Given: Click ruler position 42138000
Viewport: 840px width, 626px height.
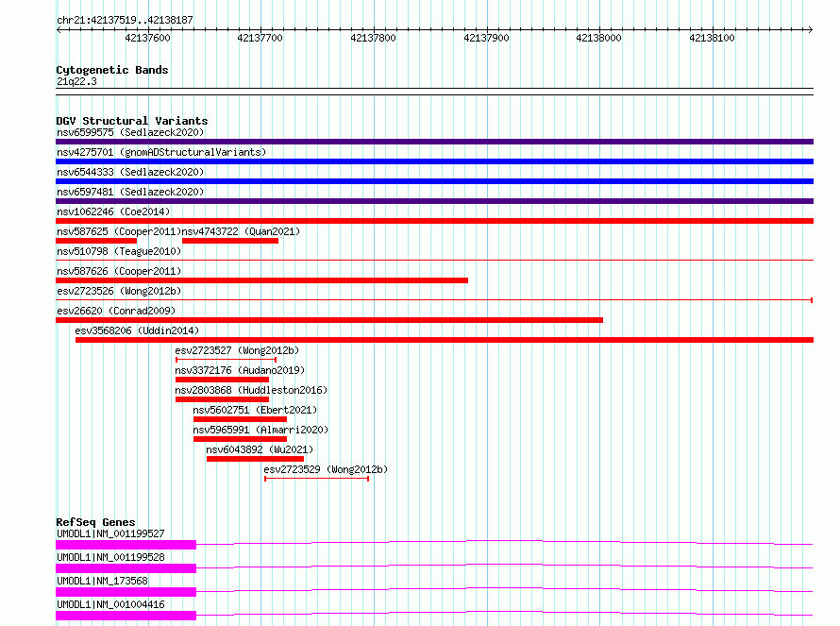Looking at the screenshot, I should [598, 38].
